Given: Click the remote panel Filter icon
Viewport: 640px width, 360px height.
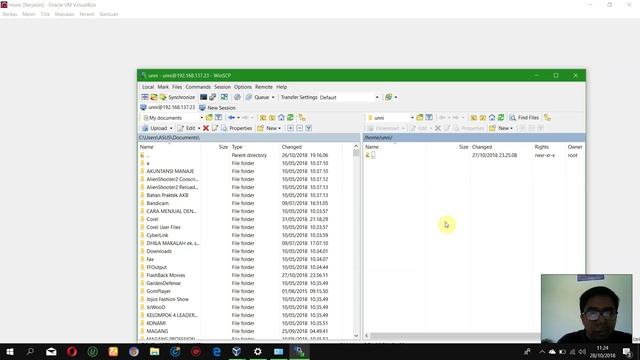Looking at the screenshot, I should (x=429, y=118).
